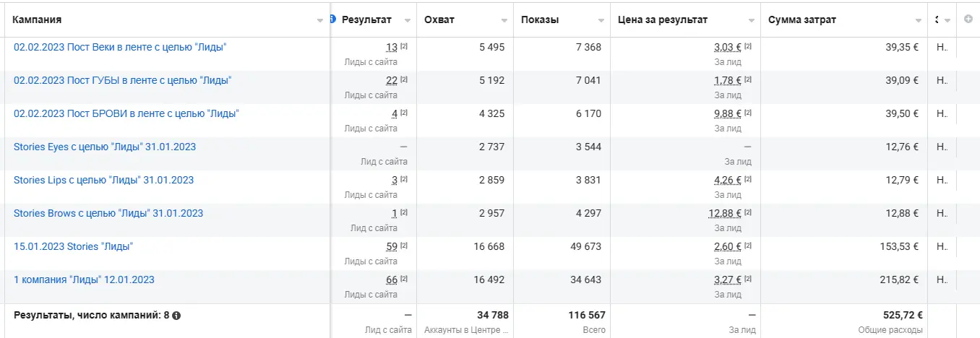Click the plus icon to add a column
980x338 pixels.
[x=968, y=19]
